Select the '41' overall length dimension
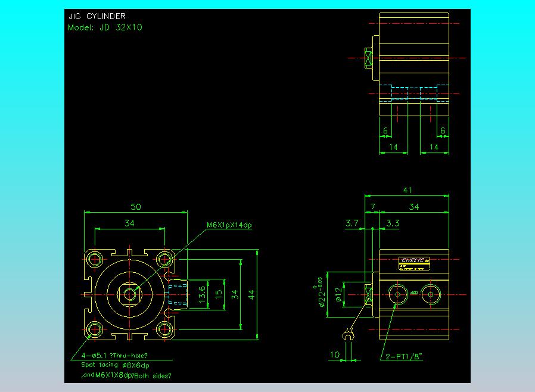The height and width of the screenshot is (392, 535). (408, 191)
